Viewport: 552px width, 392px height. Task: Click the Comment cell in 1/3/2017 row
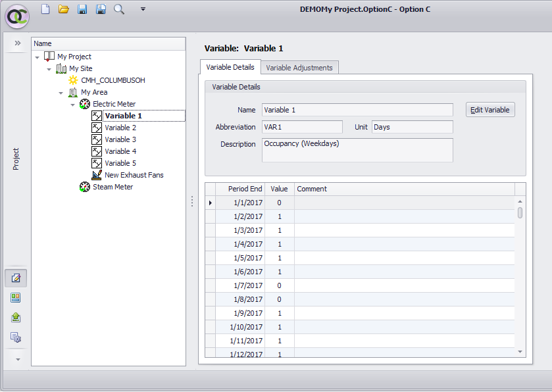coord(405,230)
